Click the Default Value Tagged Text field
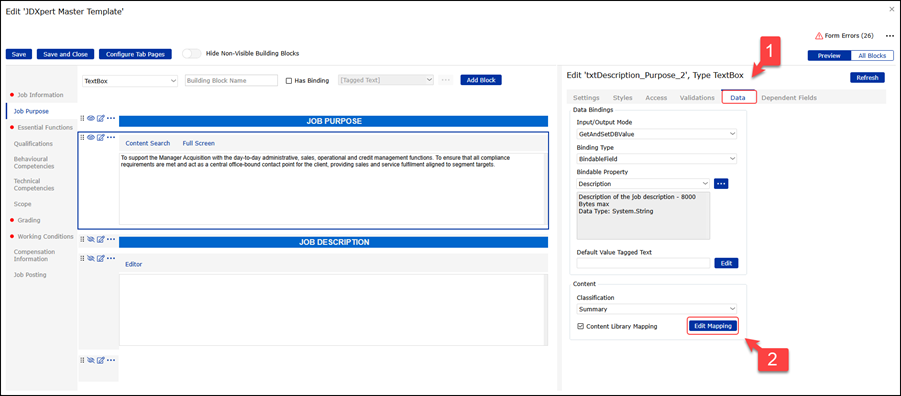Screen dimensions: 901x396 point(644,263)
